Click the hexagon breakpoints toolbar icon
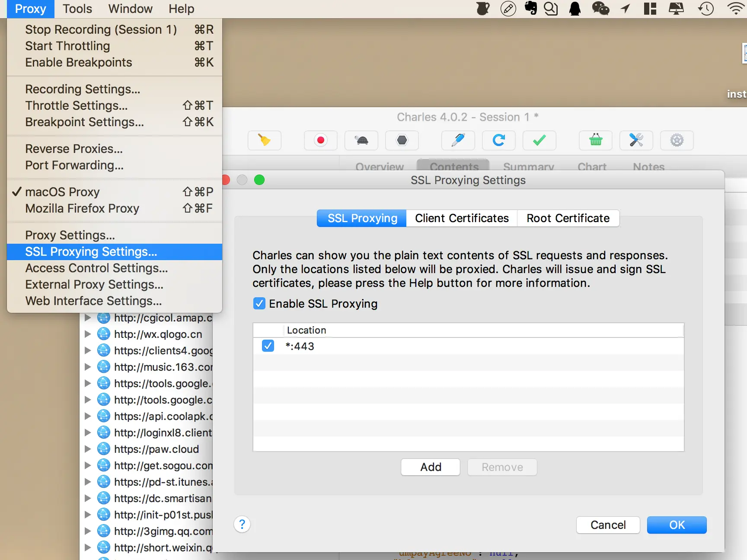The image size is (747, 560). pos(402,140)
